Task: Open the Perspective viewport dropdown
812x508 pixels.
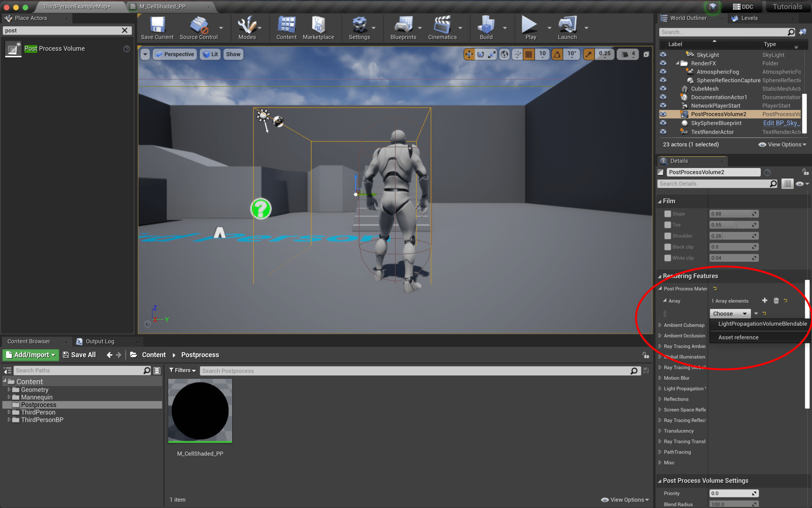Action: click(x=175, y=54)
